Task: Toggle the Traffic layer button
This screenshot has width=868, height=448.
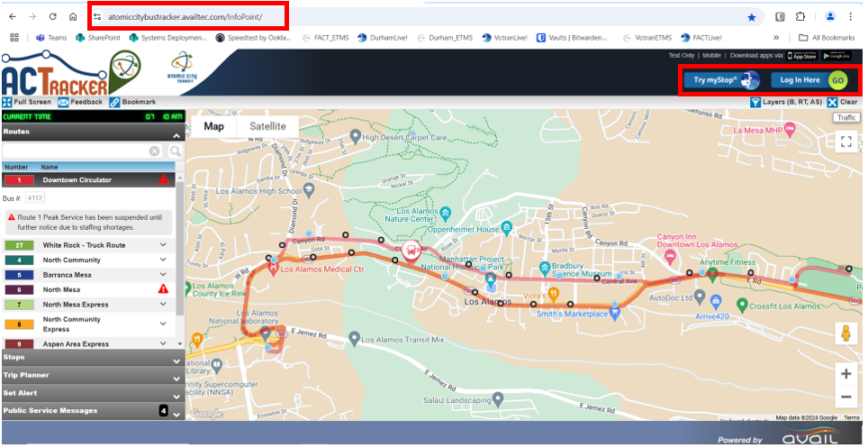Action: (x=845, y=117)
